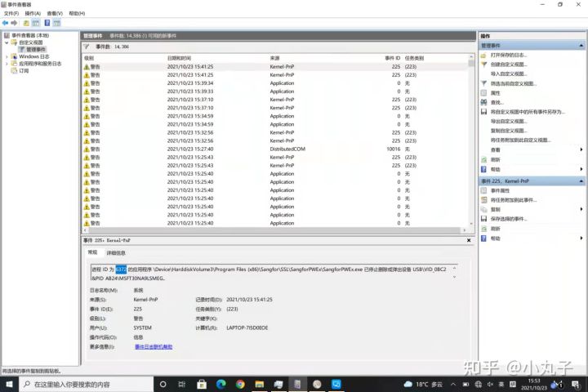Click 打开保存的日志 action
588x392 pixels.
point(508,56)
